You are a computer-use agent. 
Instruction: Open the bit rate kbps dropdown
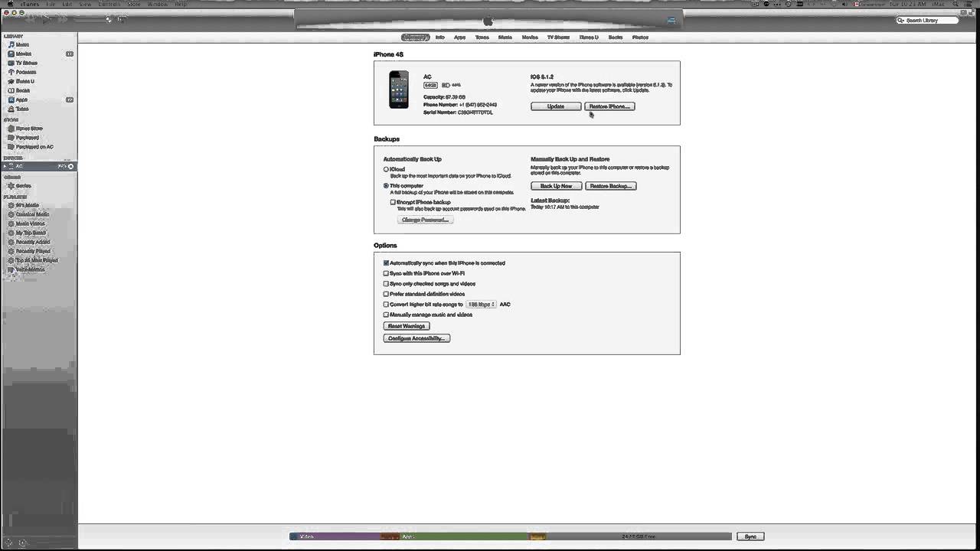pos(481,305)
